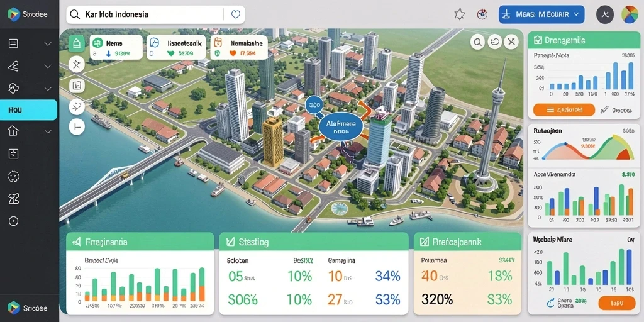This screenshot has height=322, width=644.
Task: Click the heart icon in the search bar
Action: [x=235, y=14]
